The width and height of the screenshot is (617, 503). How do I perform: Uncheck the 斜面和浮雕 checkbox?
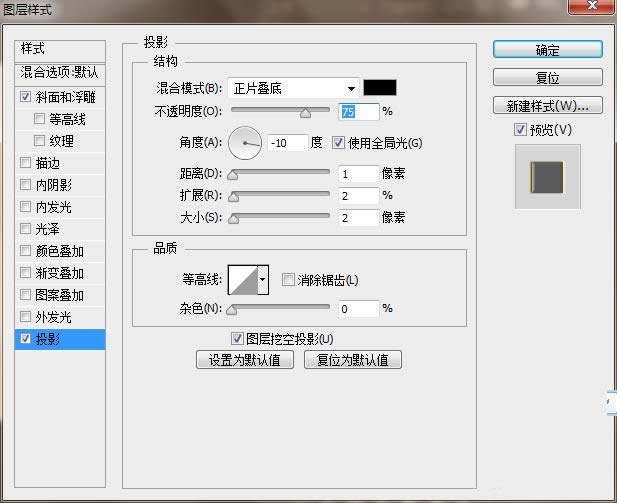pos(25,98)
